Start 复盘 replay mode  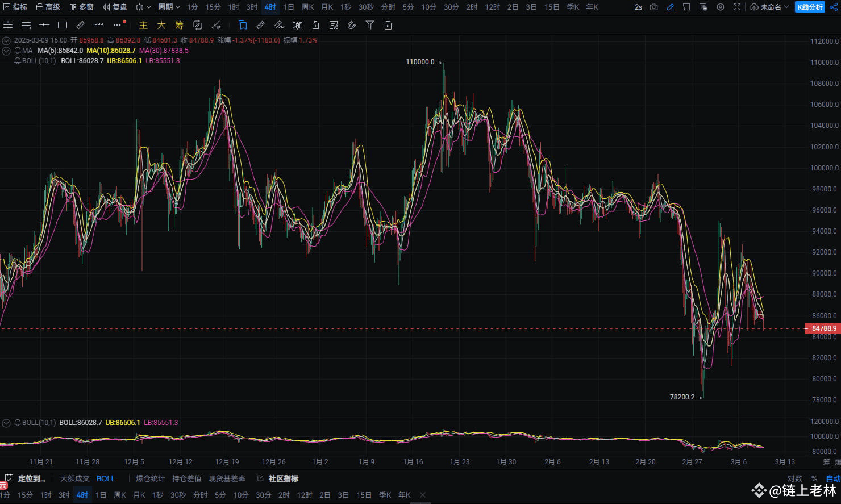[x=115, y=7]
